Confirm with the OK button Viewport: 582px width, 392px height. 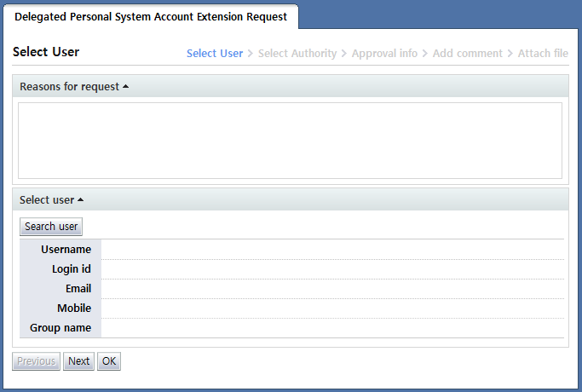click(109, 361)
